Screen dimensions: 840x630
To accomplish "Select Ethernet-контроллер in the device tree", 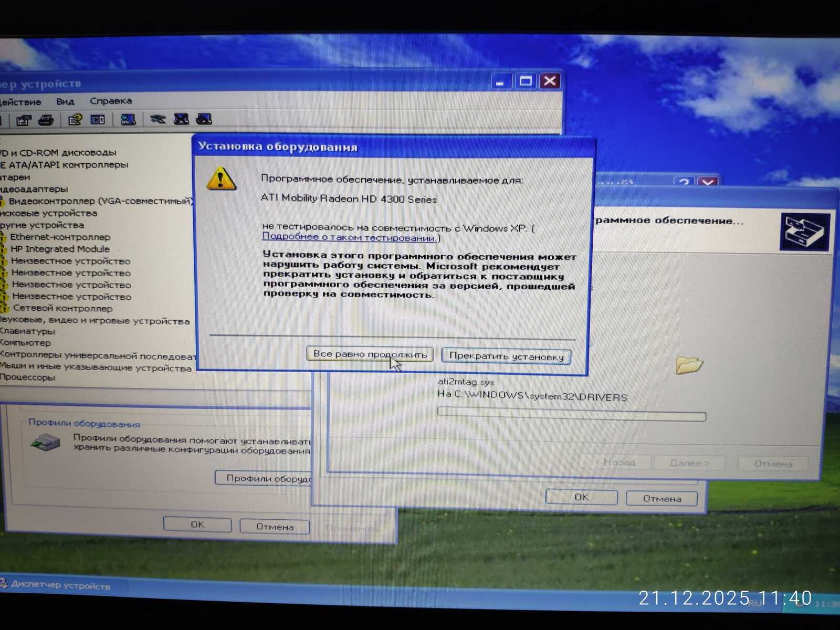I will coord(60,237).
